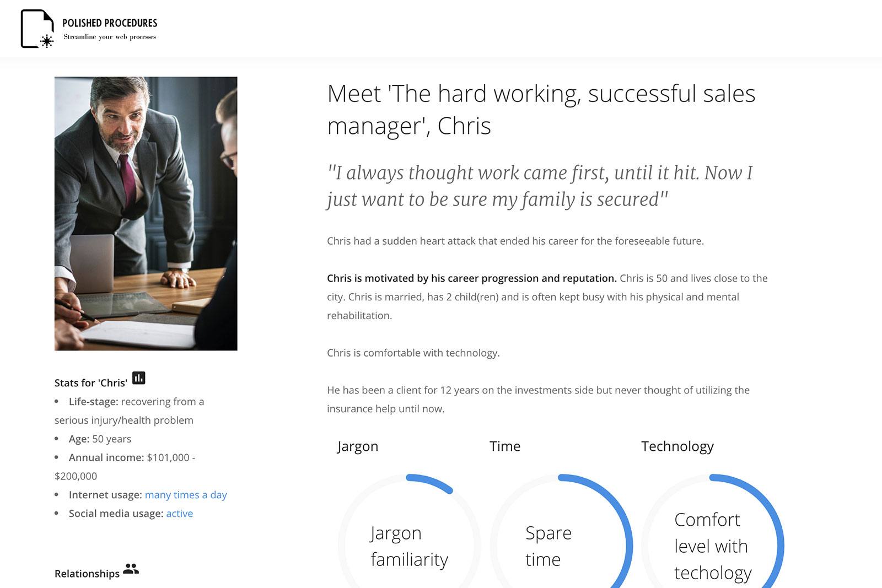The image size is (882, 588).
Task: Select the 'Polished Procedures' site title
Action: pyautogui.click(x=109, y=22)
